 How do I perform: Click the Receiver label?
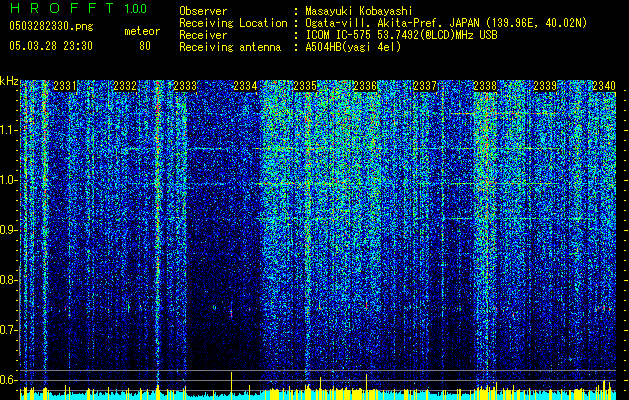(x=203, y=35)
